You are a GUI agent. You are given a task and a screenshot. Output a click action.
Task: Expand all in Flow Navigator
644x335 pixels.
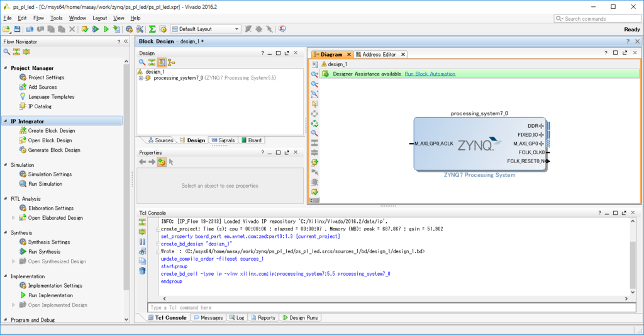(26, 52)
